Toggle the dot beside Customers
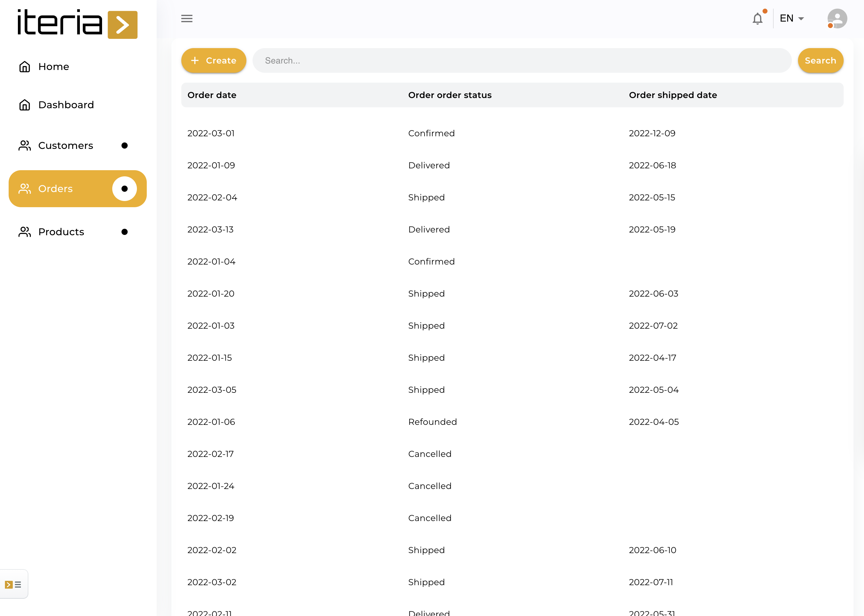The width and height of the screenshot is (864, 616). 124,146
